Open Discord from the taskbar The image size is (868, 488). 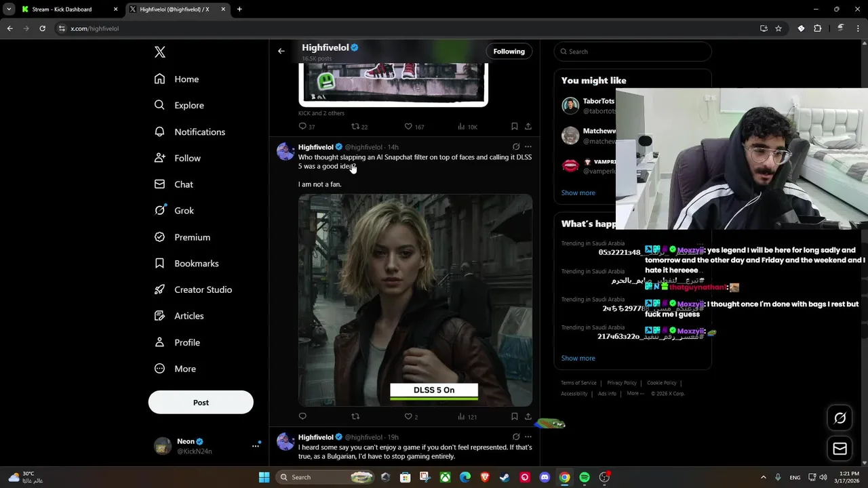tap(545, 477)
